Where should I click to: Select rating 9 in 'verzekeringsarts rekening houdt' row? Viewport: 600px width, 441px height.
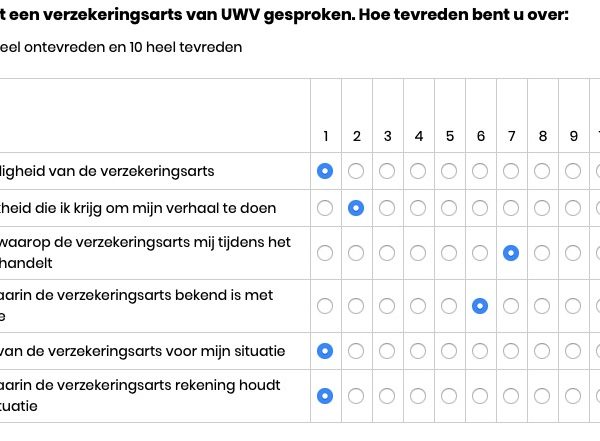click(573, 396)
